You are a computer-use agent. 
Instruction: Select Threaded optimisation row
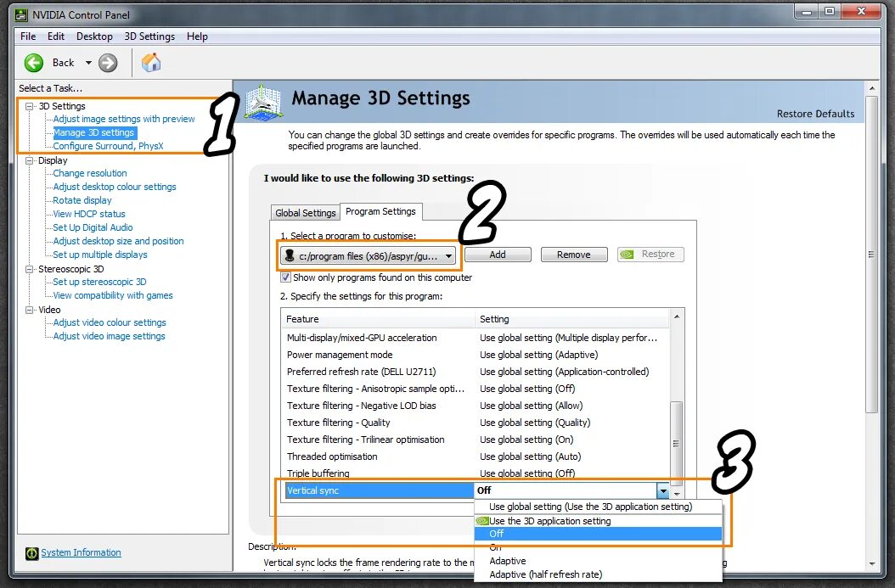[475, 456]
